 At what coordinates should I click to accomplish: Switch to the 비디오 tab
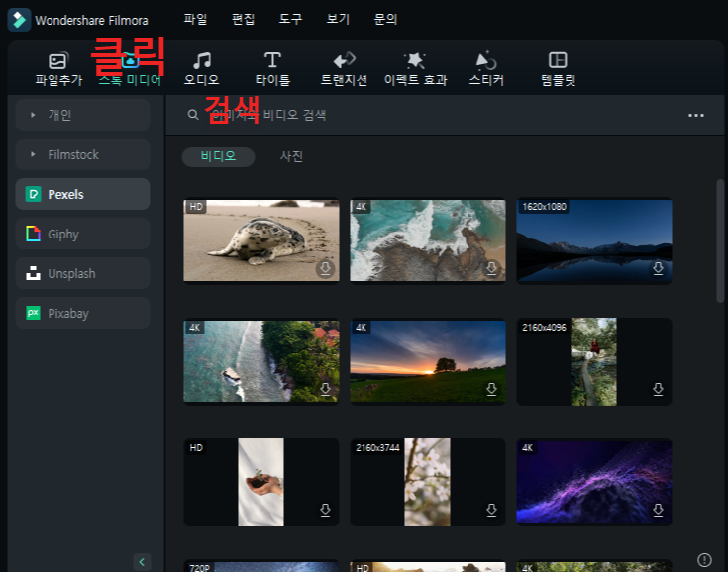218,156
